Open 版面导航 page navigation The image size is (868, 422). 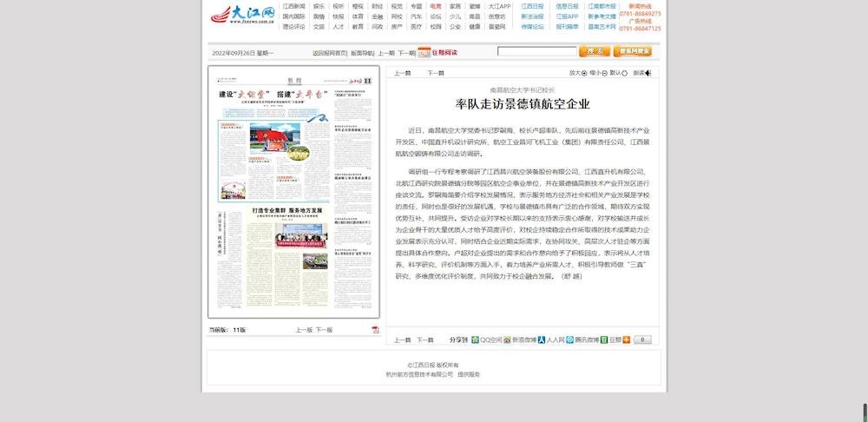(362, 53)
